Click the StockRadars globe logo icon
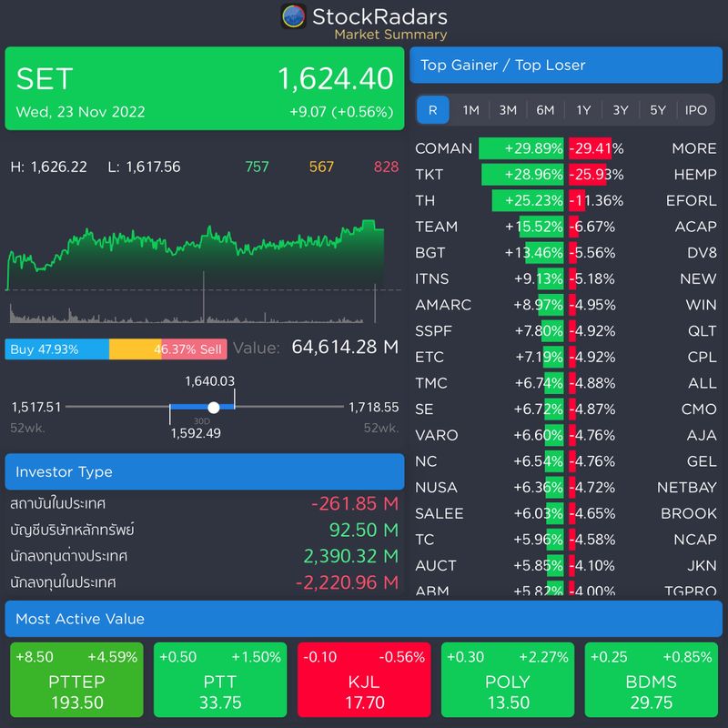Screen dimensions: 728x728 pyautogui.click(x=293, y=16)
